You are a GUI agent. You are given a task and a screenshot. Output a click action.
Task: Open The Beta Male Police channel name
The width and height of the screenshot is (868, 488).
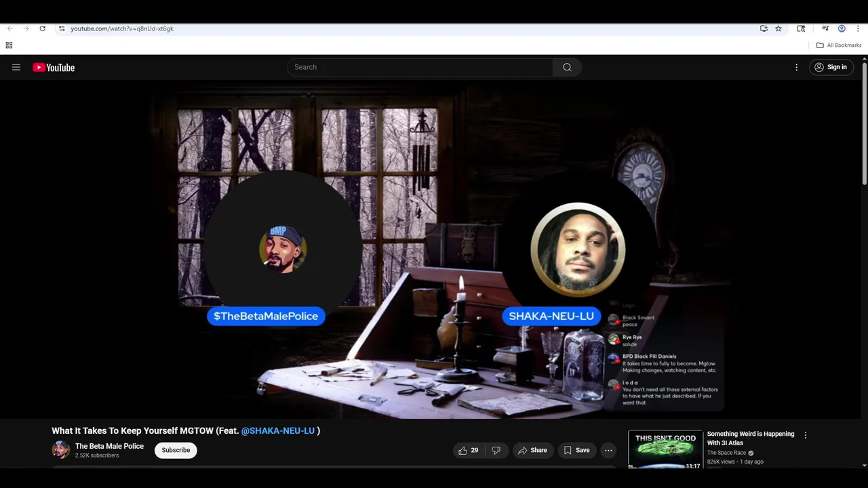pos(109,446)
